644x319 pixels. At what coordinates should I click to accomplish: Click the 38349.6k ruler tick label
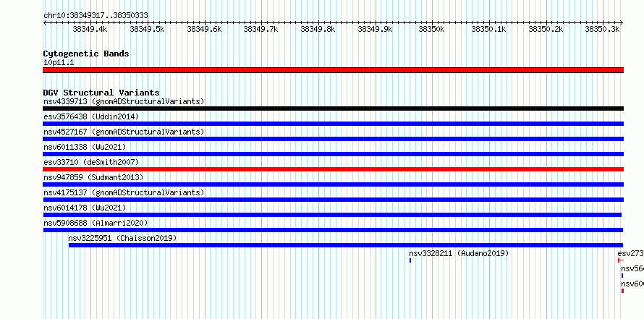coord(204,29)
